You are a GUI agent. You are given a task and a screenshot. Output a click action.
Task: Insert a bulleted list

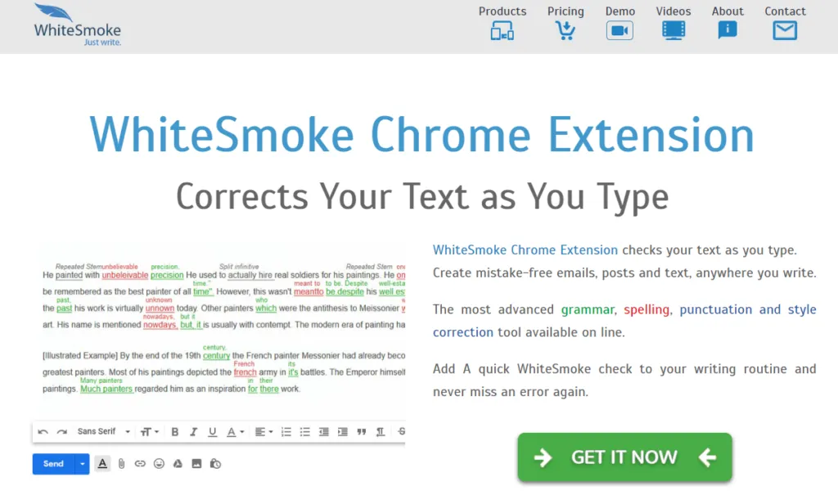304,432
